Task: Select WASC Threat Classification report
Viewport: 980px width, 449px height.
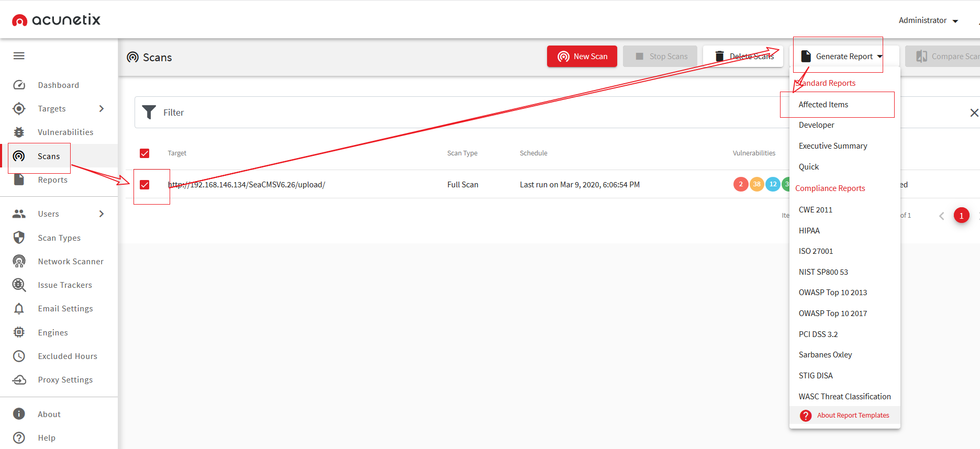Action: pyautogui.click(x=844, y=397)
